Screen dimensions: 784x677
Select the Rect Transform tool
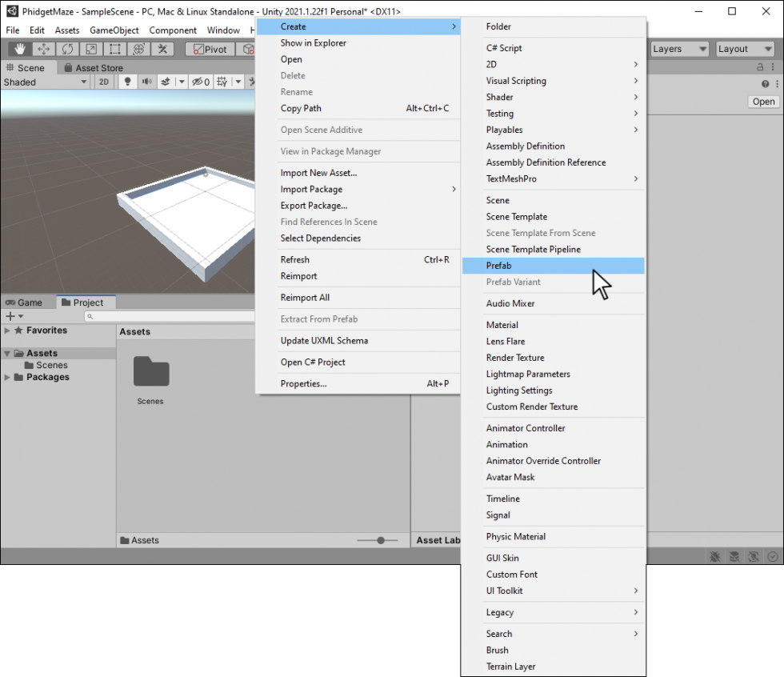coord(114,50)
